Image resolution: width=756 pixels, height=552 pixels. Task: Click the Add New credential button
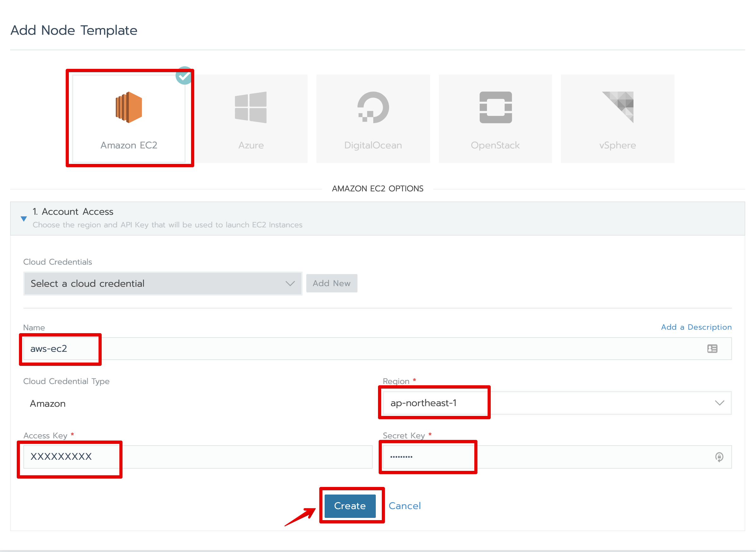pos(331,283)
